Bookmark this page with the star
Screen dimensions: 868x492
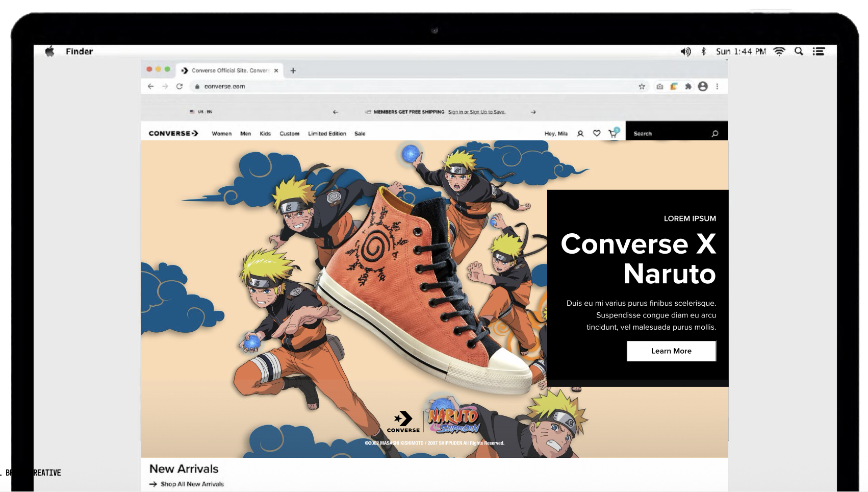point(642,86)
